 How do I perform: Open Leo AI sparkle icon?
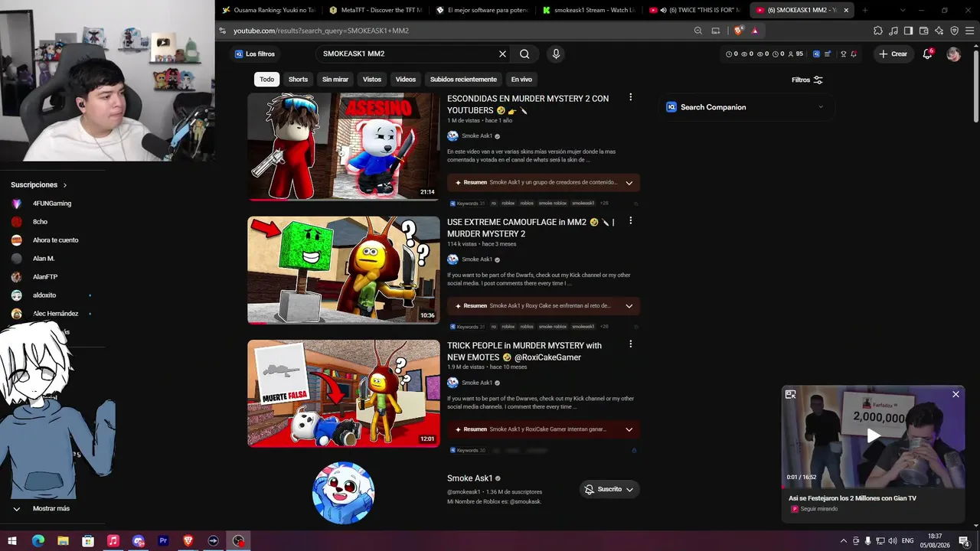pos(939,31)
